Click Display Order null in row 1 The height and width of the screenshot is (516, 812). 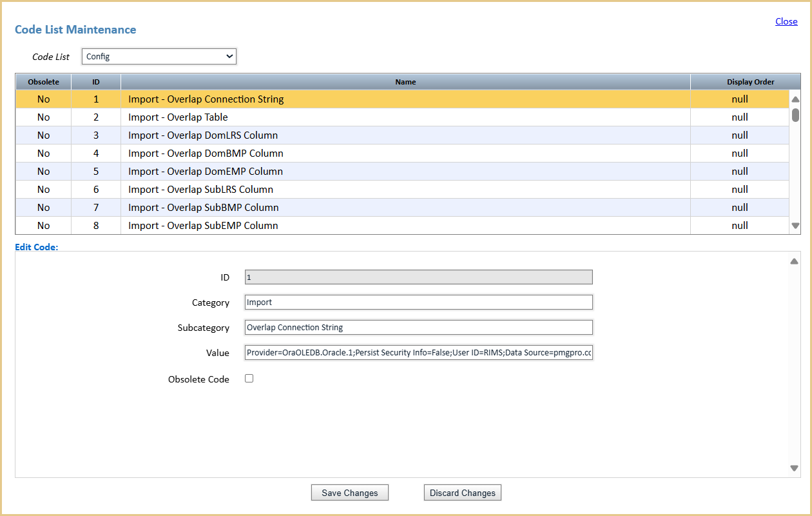point(740,99)
